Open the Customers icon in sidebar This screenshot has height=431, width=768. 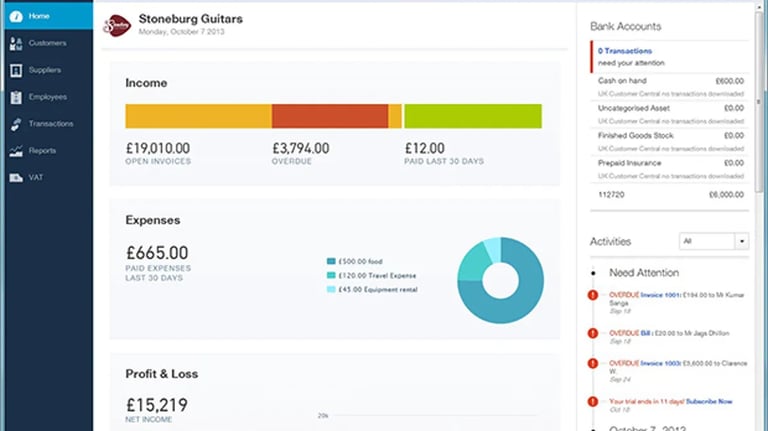[16, 43]
